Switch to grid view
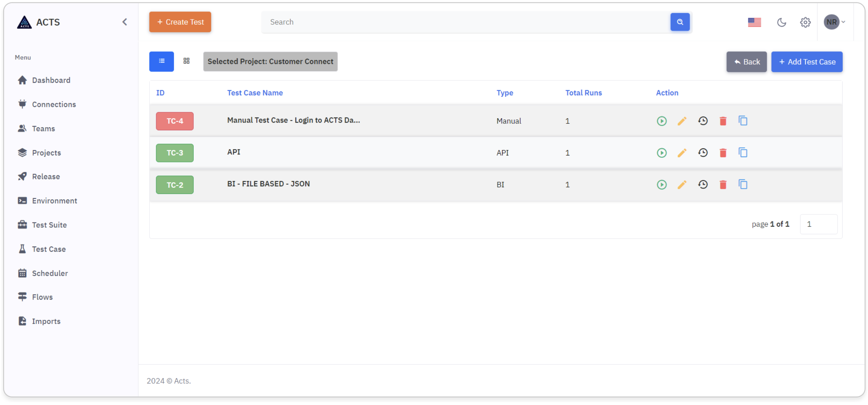Screen dimensions: 868x405 pos(186,61)
